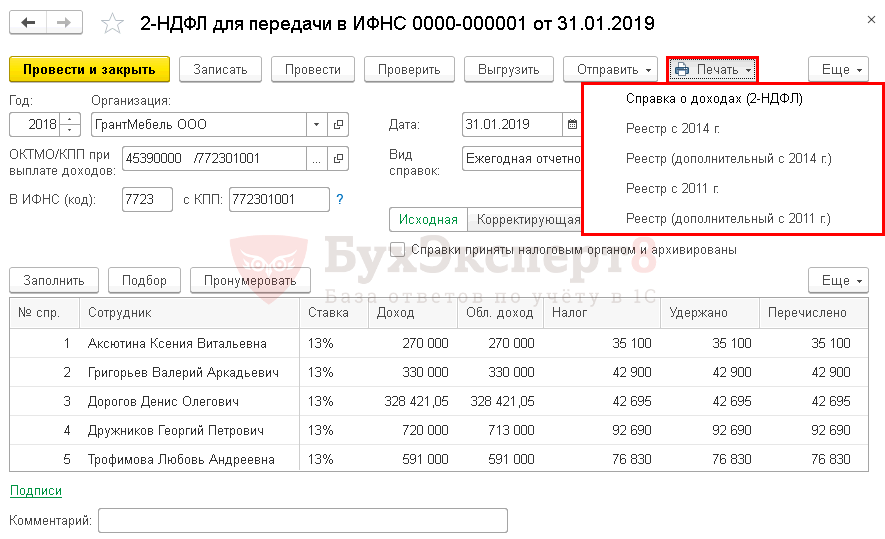Expand the top Еще menu button

(x=838, y=69)
